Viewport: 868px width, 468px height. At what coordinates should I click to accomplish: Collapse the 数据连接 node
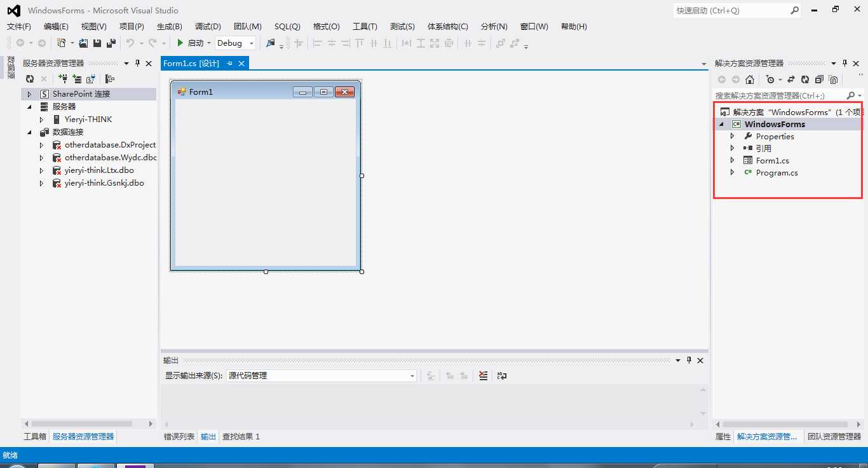(29, 132)
